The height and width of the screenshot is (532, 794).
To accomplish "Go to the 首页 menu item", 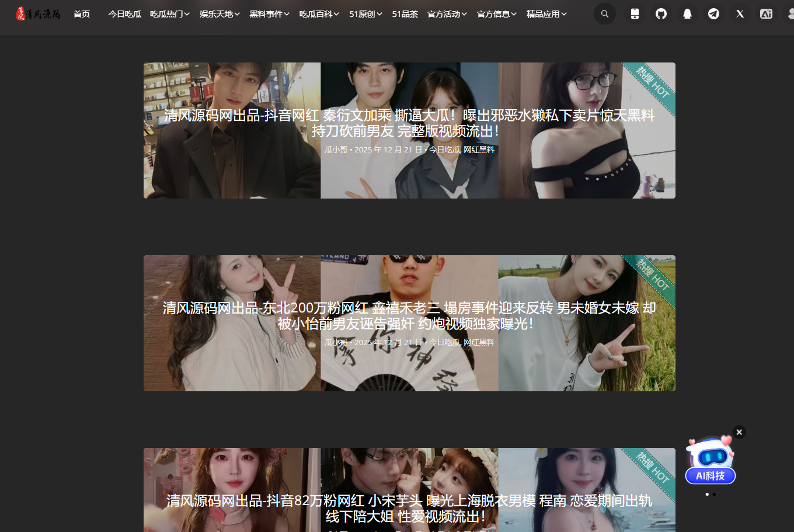I will click(82, 14).
